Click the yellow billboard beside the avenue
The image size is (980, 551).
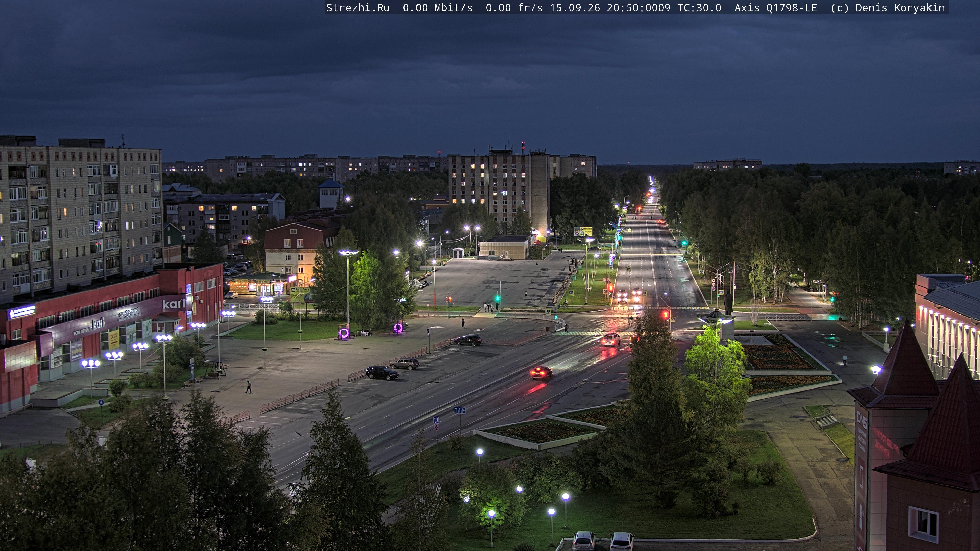(583, 231)
